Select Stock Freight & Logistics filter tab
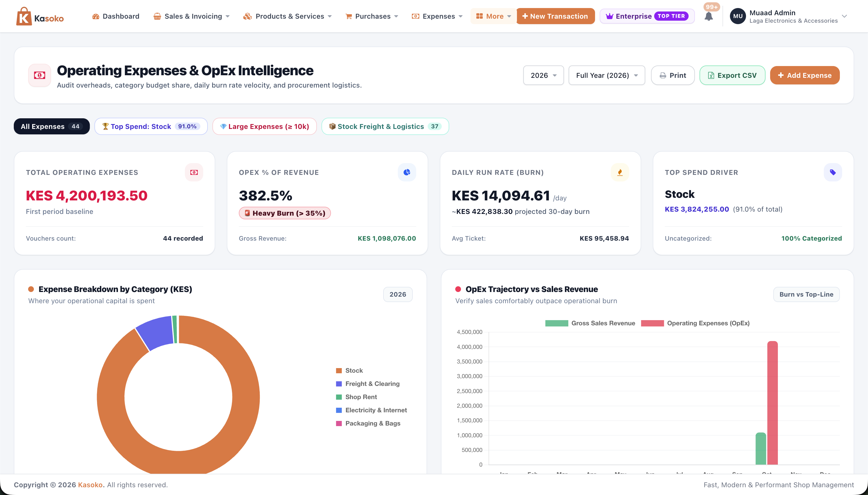The image size is (868, 495). 385,126
